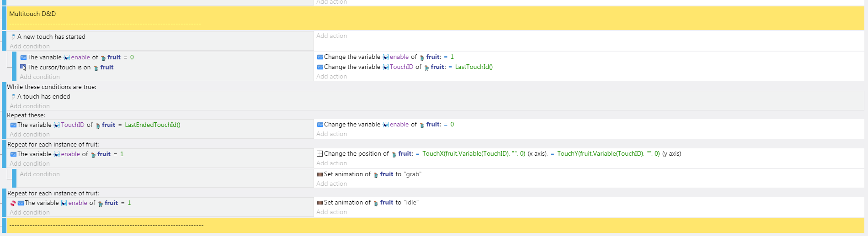The width and height of the screenshot is (868, 236).
Task: Click the cursor icon of 'The cursor/touch is on fruit'
Action: tap(23, 68)
